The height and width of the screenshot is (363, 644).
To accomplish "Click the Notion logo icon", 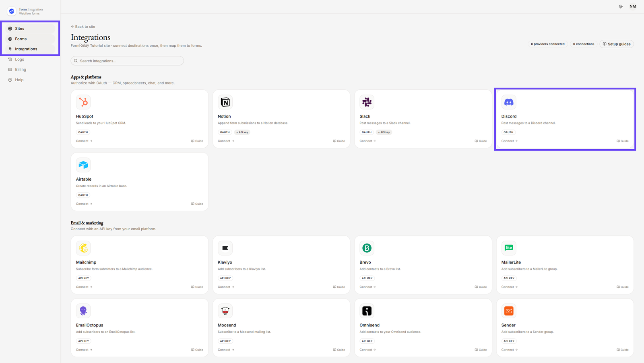I will tap(225, 102).
